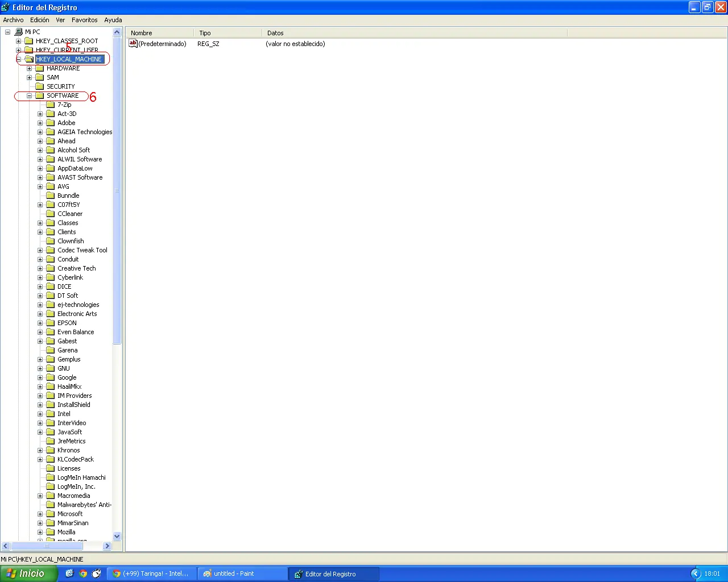Click the Clownfish folder icon

coord(51,241)
